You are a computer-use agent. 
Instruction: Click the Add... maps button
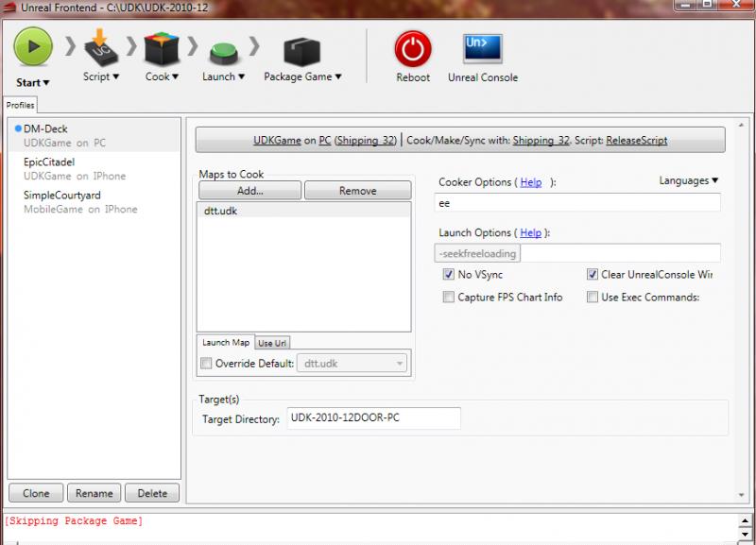click(249, 191)
